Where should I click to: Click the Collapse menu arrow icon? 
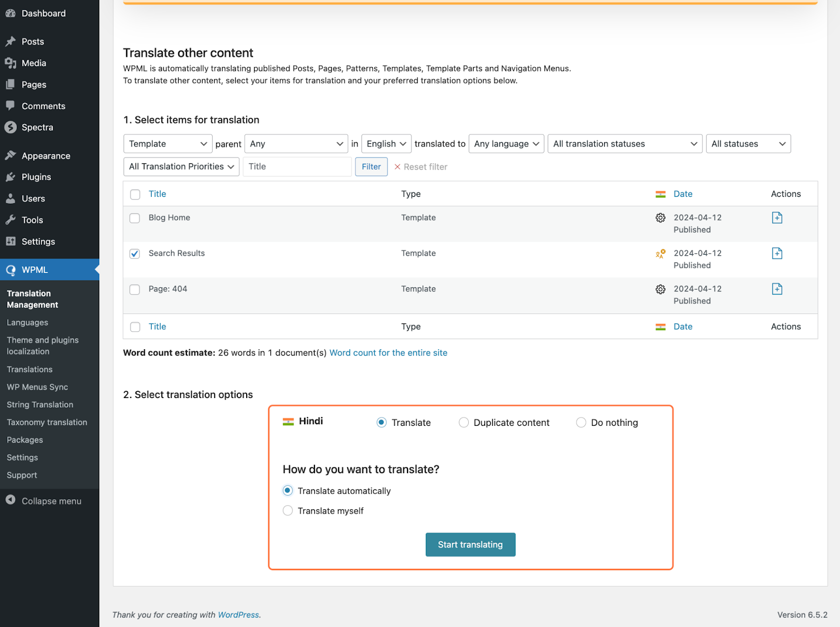point(10,500)
